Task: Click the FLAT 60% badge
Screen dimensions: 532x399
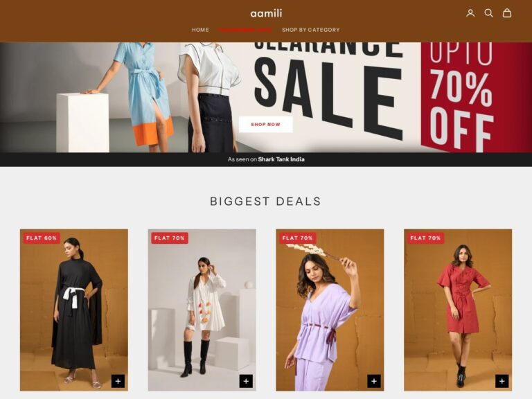Action: (42, 238)
